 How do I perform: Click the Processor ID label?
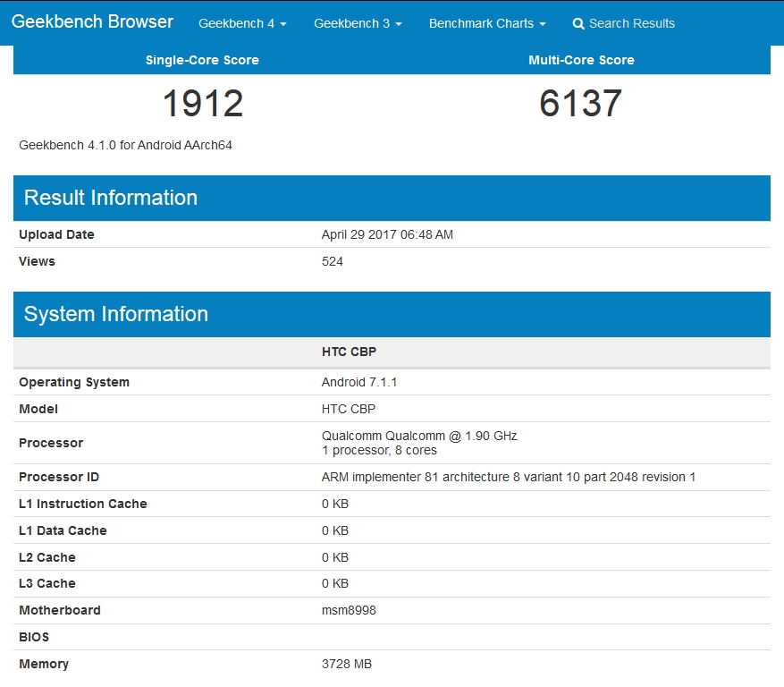click(59, 477)
